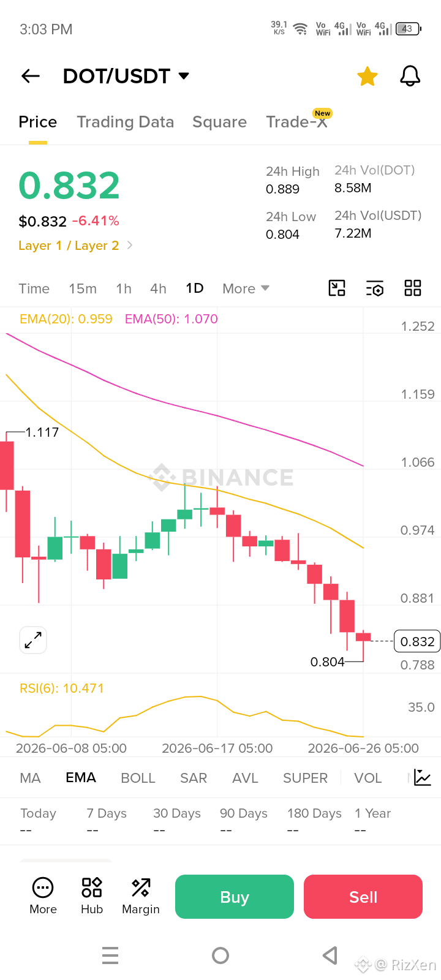Tap the 24h Low value 0.804

[282, 235]
